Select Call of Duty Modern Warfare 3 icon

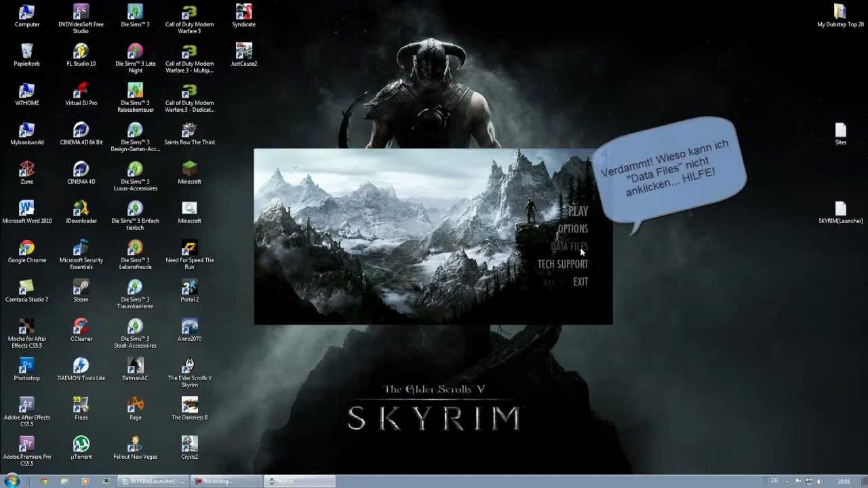190,19
